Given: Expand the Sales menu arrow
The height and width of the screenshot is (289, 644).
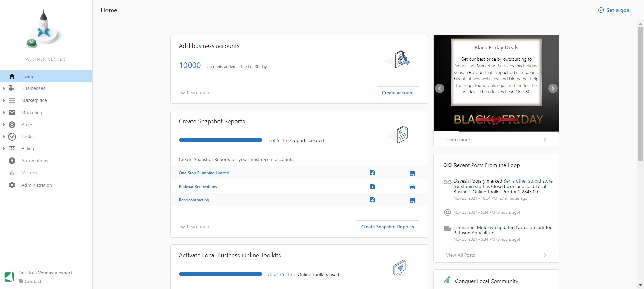Looking at the screenshot, I should click(4, 125).
